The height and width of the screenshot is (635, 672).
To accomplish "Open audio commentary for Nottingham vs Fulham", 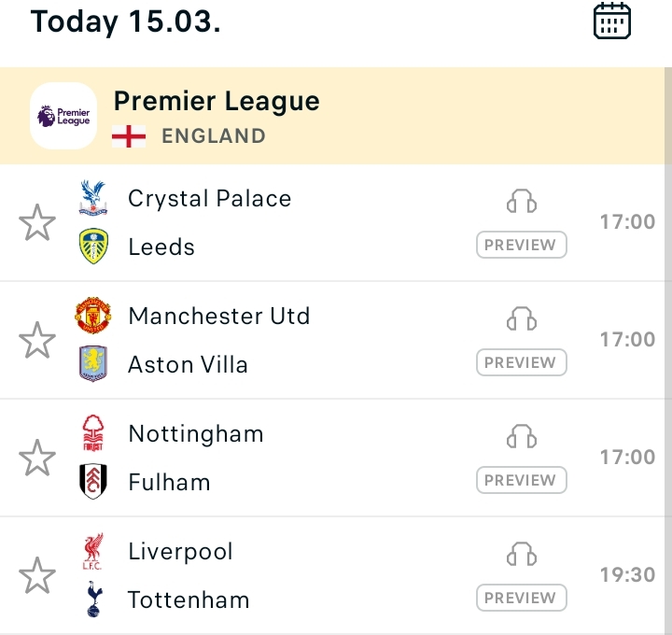I will click(521, 436).
